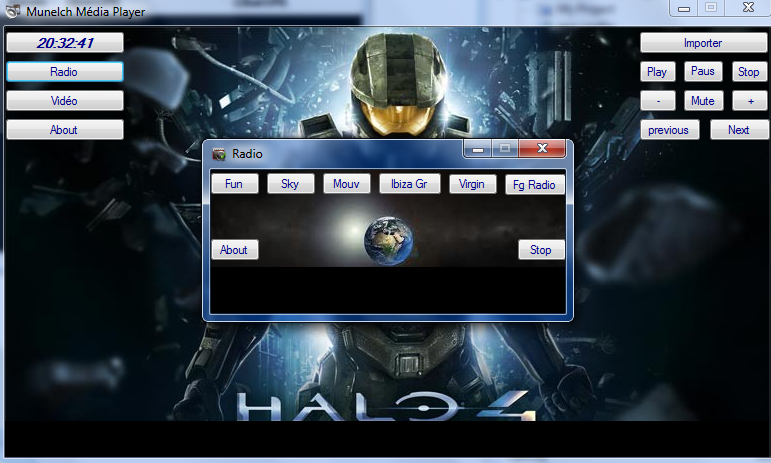Click the Importer button
This screenshot has width=771, height=463.
click(x=703, y=43)
